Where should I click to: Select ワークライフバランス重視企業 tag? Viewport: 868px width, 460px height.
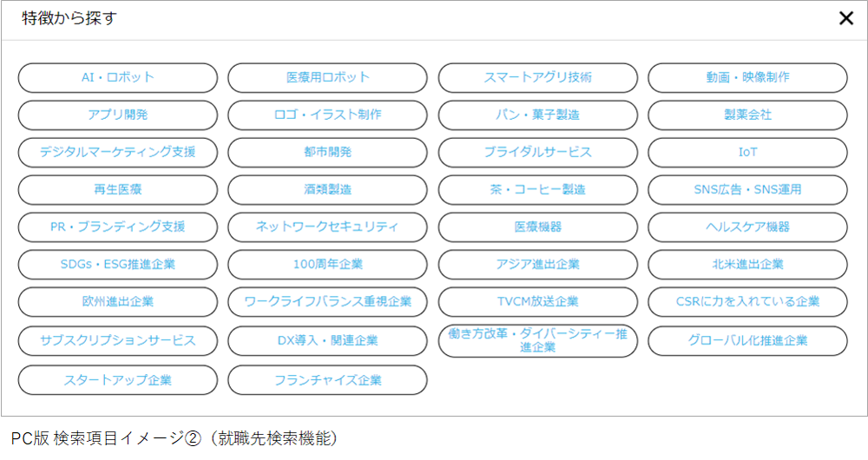pos(327,301)
